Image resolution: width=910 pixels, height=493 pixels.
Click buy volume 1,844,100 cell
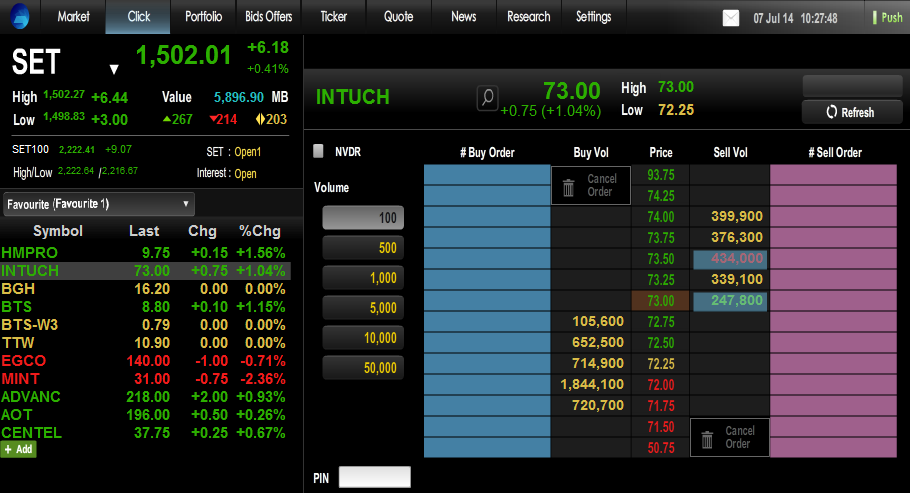click(x=591, y=384)
